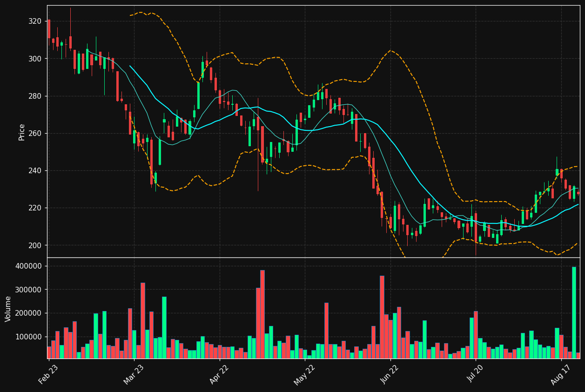The width and height of the screenshot is (585, 392).
Task: Click the Price axis title
Action: 22,132
